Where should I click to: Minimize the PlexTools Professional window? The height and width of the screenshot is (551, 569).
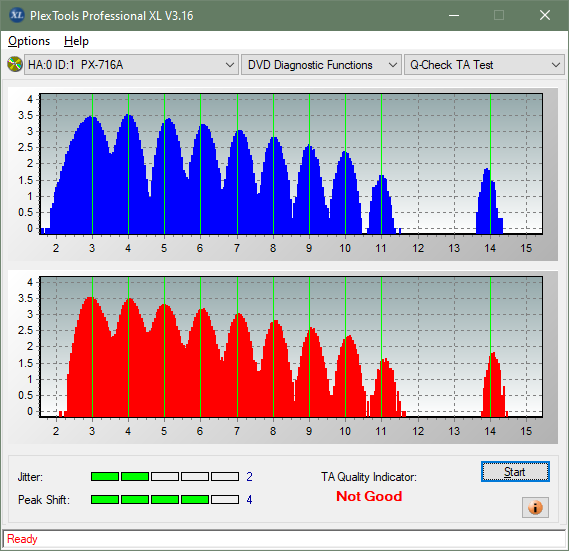point(454,15)
